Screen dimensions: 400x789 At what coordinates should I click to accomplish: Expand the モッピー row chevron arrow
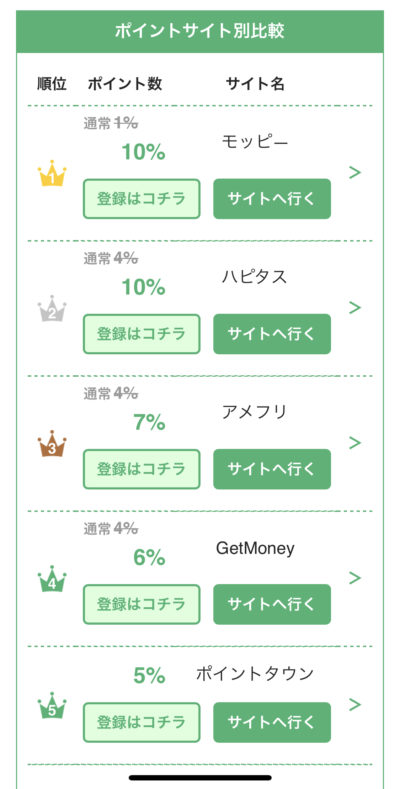click(x=355, y=173)
